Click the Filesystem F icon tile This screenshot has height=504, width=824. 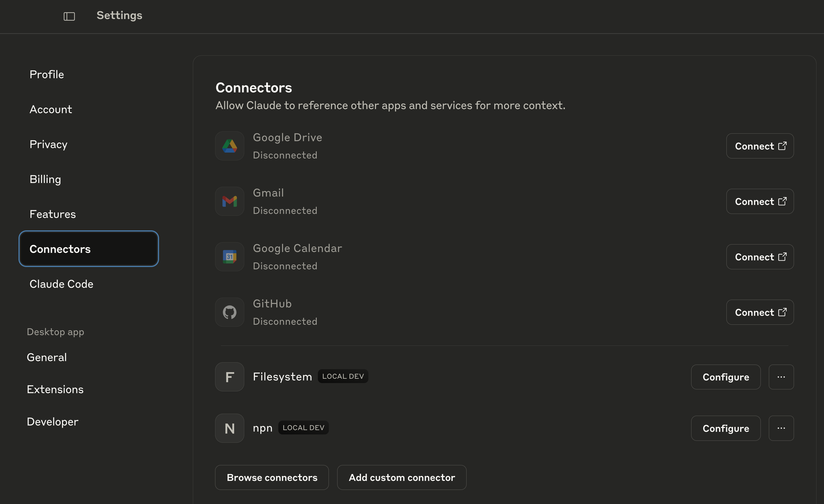click(230, 377)
